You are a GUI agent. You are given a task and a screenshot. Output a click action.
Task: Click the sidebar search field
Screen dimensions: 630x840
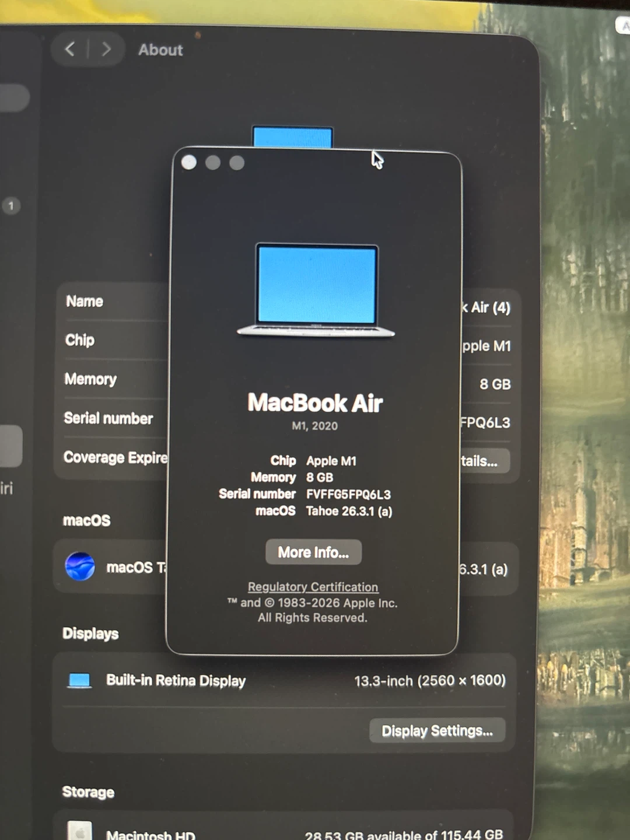(14, 98)
